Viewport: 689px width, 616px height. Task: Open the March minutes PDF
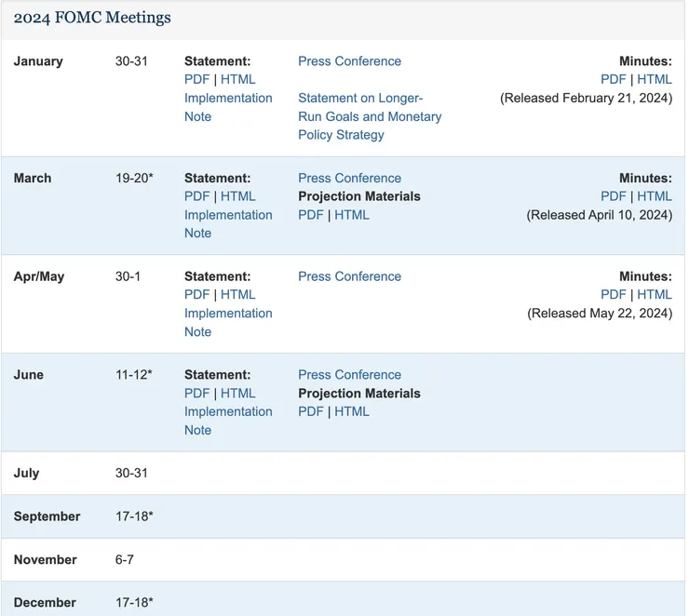tap(614, 196)
